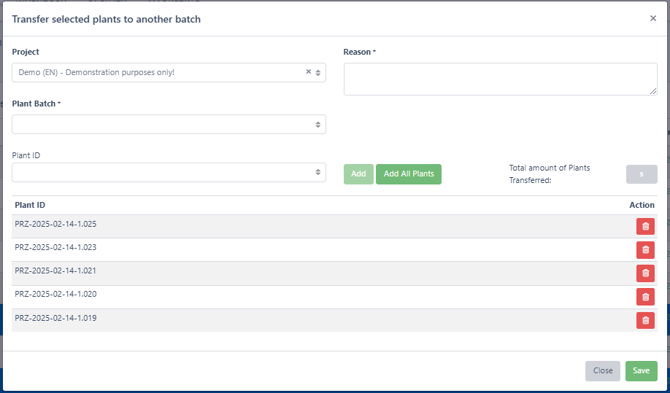Save the plant transfer
Image resolution: width=670 pixels, height=393 pixels.
point(641,371)
